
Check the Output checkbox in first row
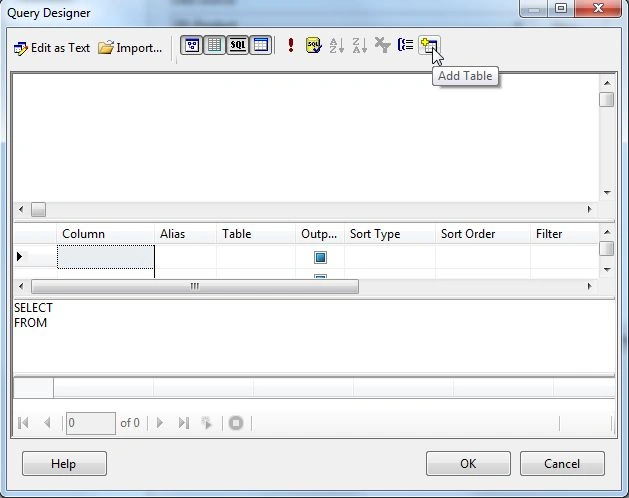pyautogui.click(x=320, y=257)
